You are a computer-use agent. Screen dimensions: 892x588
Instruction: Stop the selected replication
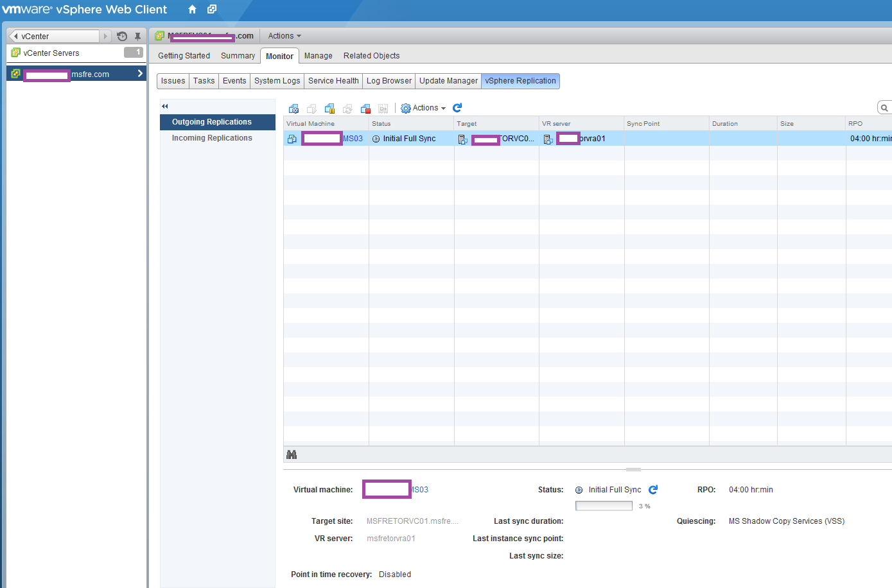tap(365, 108)
